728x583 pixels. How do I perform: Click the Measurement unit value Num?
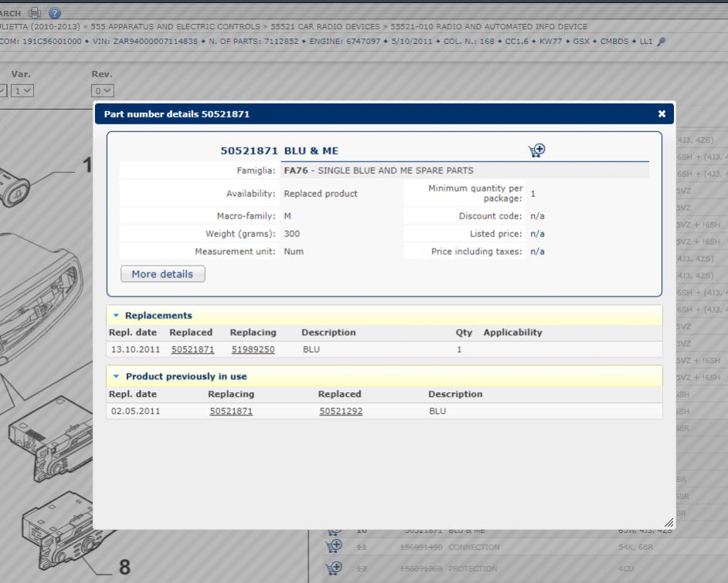(294, 252)
